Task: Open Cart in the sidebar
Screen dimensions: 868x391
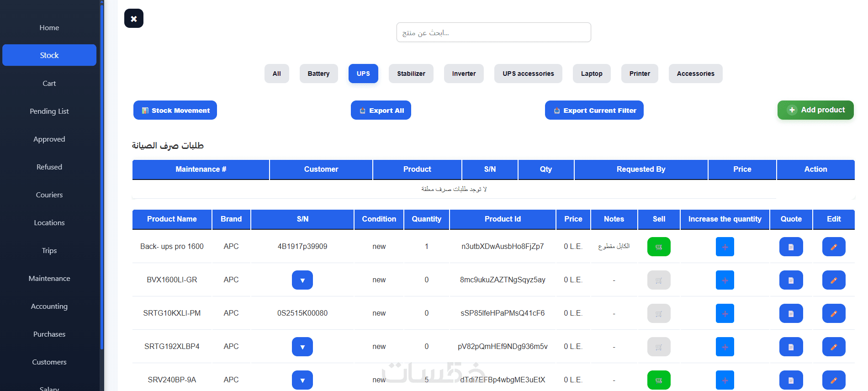Action: (x=49, y=83)
